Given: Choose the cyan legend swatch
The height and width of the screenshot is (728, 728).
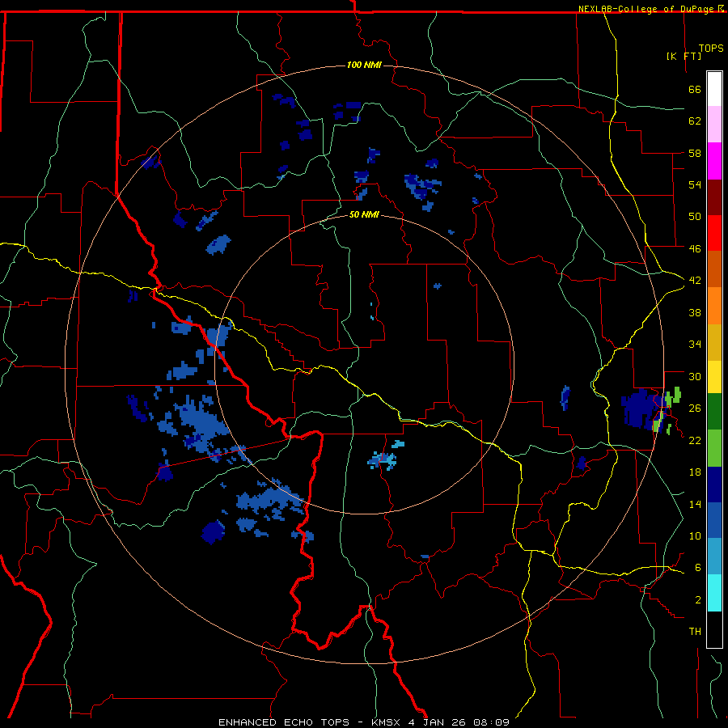Looking at the screenshot, I should (x=714, y=593).
